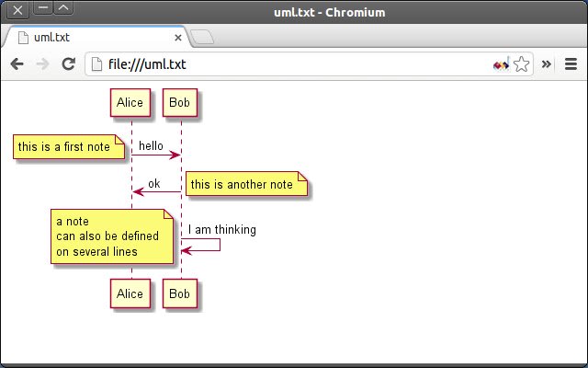Click the greyed forward navigation arrow
588x368 pixels.
pos(43,64)
